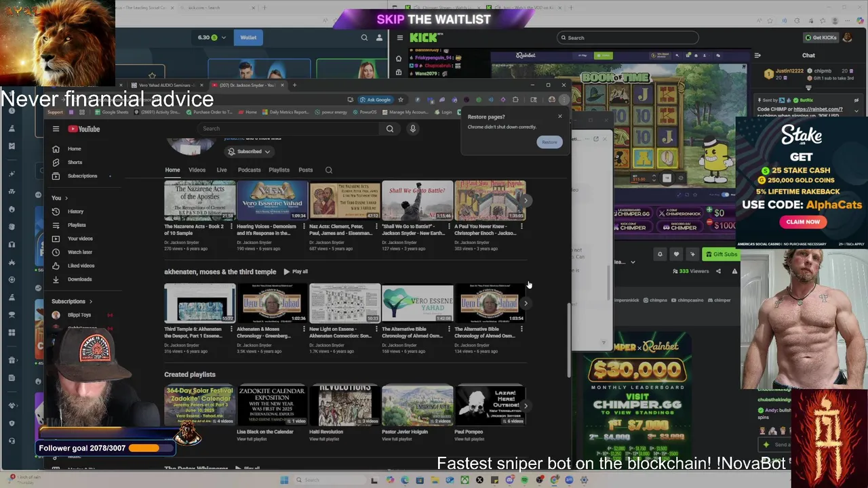
Task: Open the Paul Pompeo playlist thumbnail
Action: point(490,405)
